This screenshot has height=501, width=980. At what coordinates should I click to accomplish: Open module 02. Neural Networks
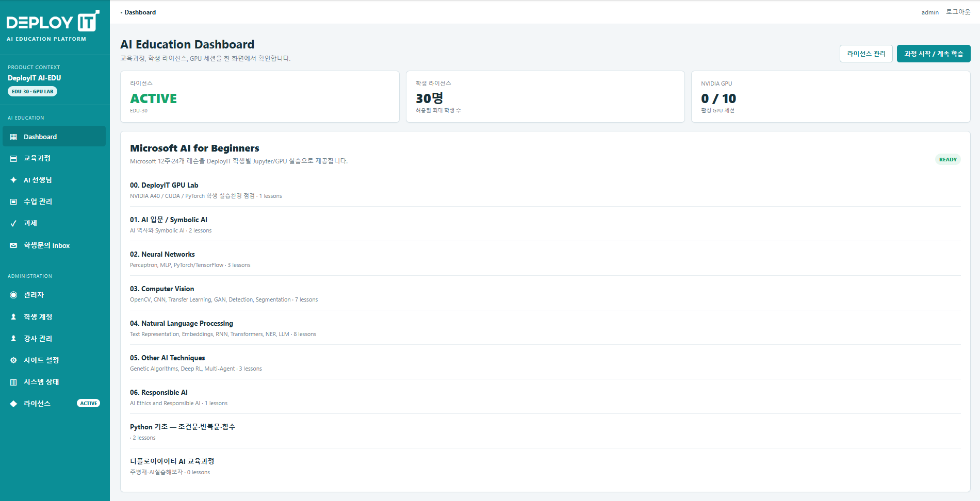coord(545,259)
